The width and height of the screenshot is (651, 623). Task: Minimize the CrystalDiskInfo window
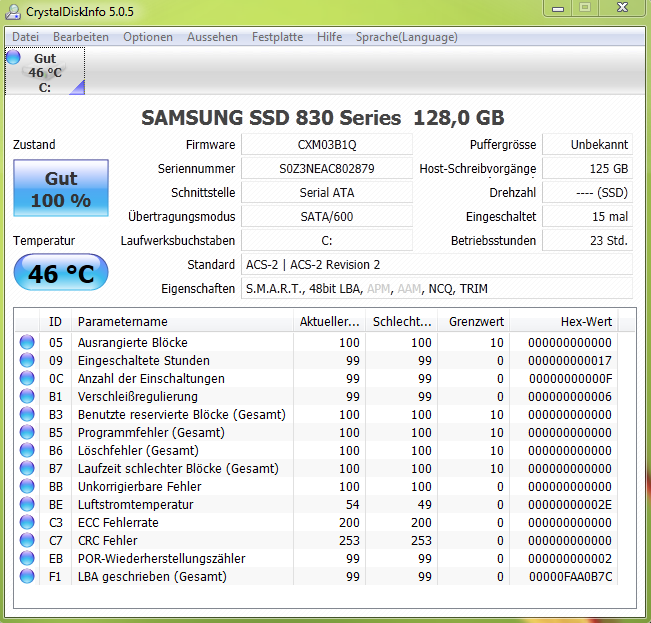[558, 8]
